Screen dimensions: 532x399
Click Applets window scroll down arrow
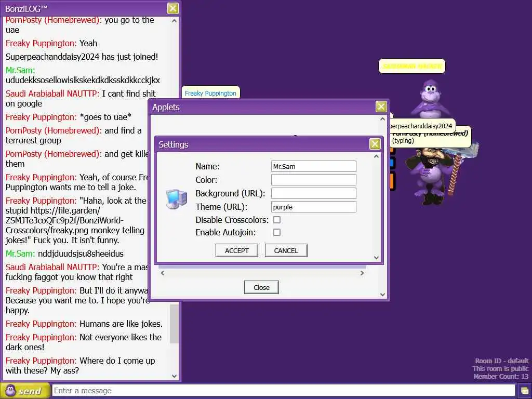click(x=382, y=295)
